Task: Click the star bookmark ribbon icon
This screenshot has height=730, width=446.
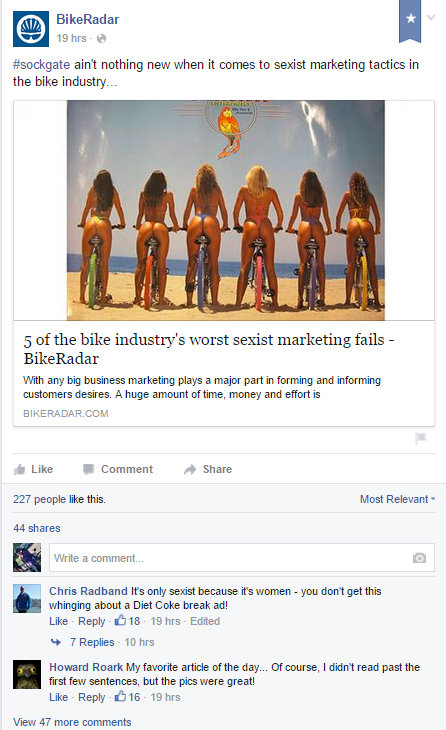Action: click(x=410, y=20)
